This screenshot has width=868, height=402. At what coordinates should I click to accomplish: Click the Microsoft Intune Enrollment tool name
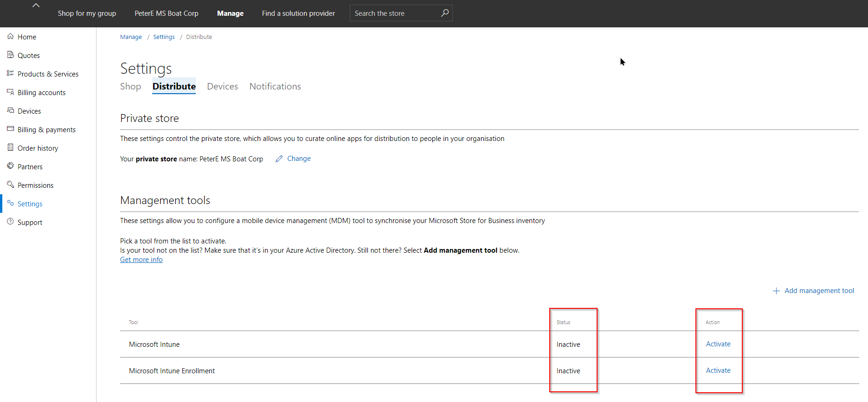(172, 371)
